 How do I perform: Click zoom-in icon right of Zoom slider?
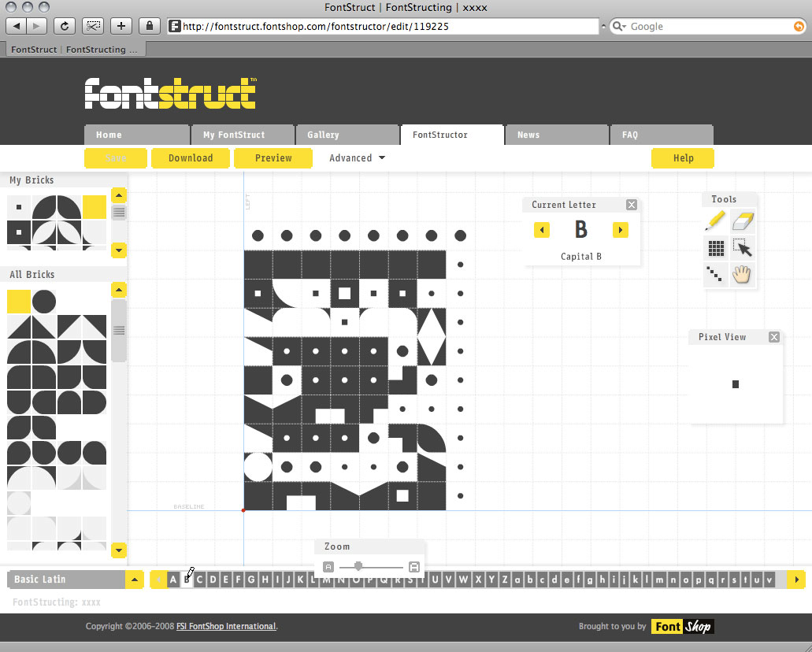[414, 567]
